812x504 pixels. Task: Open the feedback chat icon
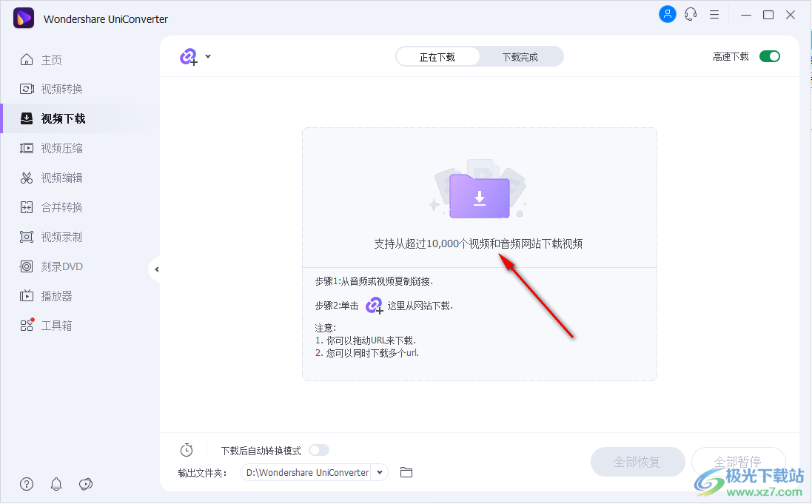pyautogui.click(x=85, y=484)
